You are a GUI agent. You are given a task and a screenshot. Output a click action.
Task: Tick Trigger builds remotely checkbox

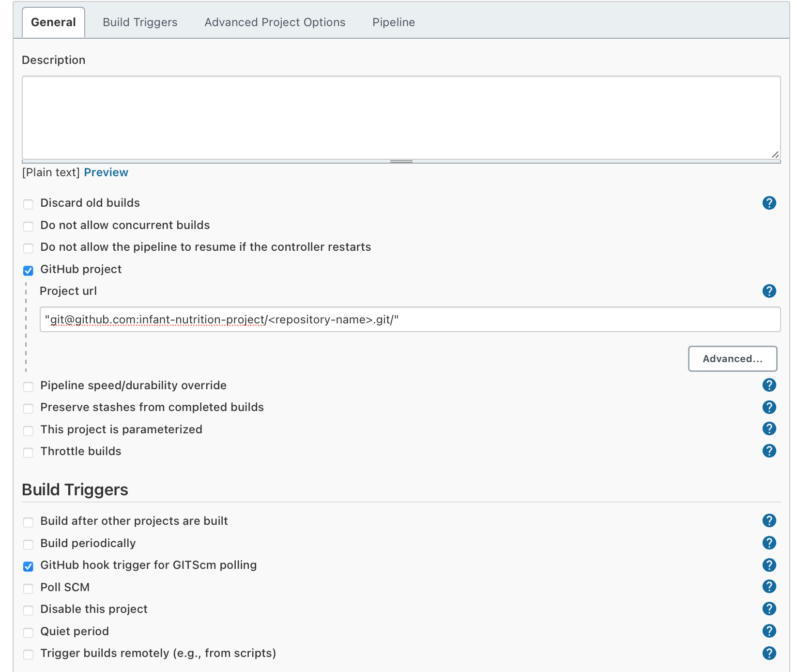tap(29, 655)
